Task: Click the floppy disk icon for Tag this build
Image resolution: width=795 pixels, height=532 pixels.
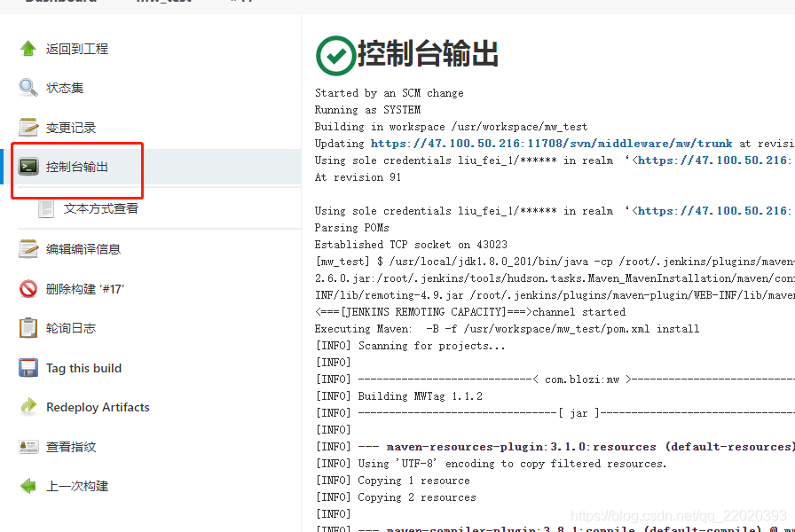Action: click(x=28, y=368)
